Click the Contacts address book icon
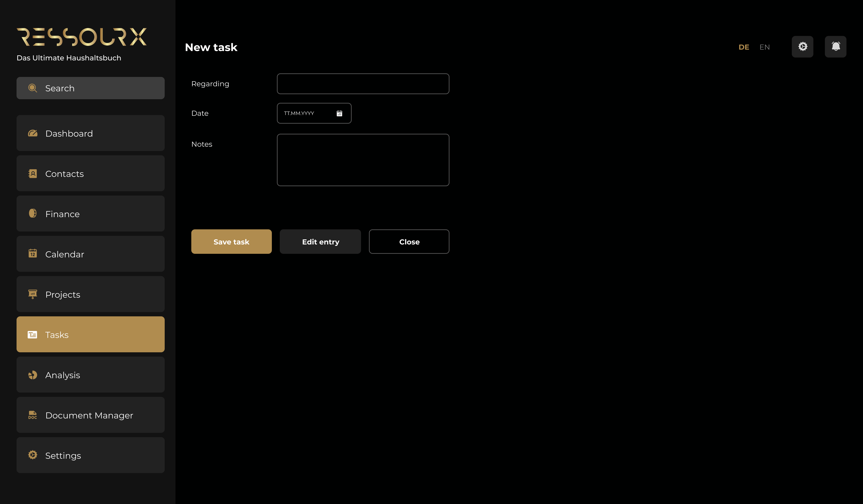Viewport: 863px width, 504px height. click(33, 174)
